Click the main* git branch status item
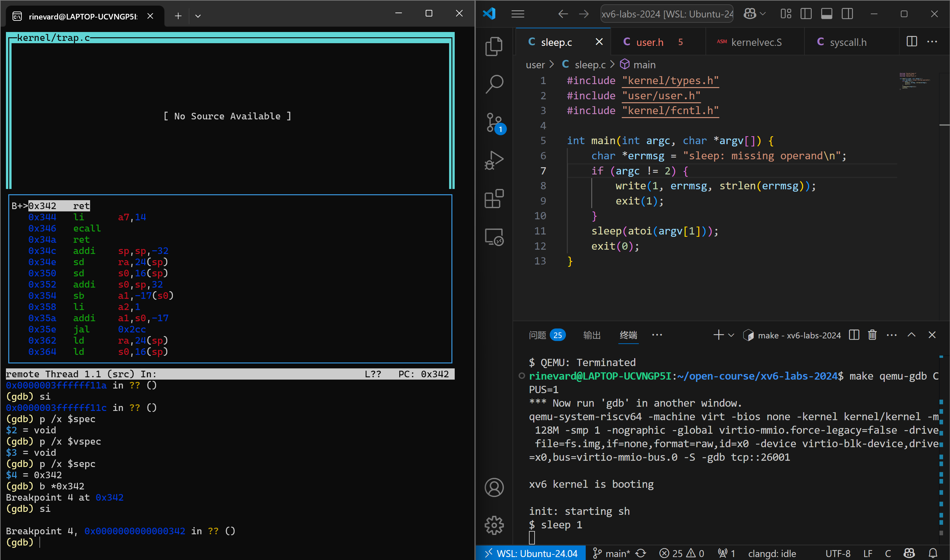Screen dimensions: 950x560 [611, 553]
